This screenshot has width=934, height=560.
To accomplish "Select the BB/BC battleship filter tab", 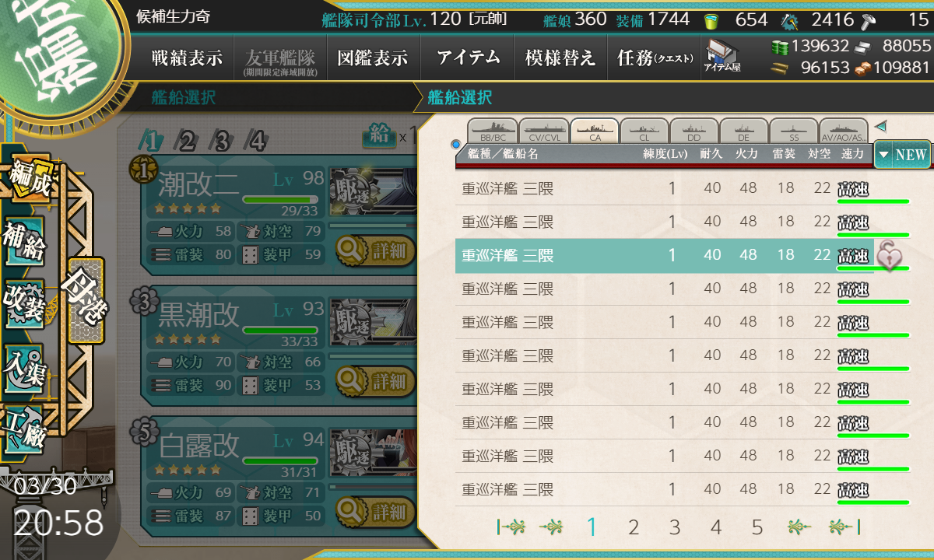I will (491, 131).
